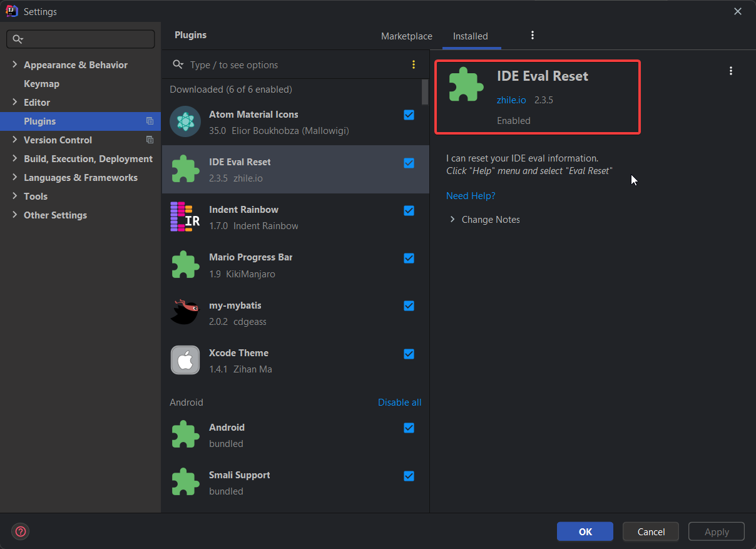The width and height of the screenshot is (756, 549).
Task: Open IDE Eval Reset detail options menu
Action: pos(730,71)
